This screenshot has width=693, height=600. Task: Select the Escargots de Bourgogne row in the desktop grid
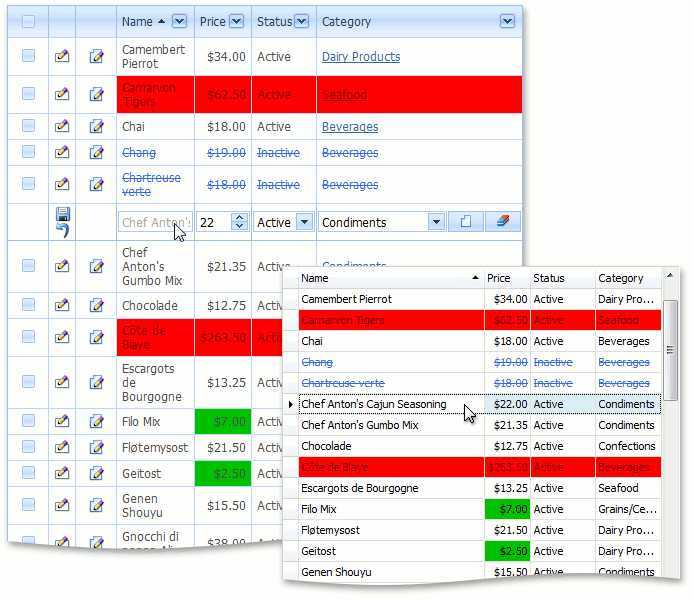pyautogui.click(x=480, y=488)
